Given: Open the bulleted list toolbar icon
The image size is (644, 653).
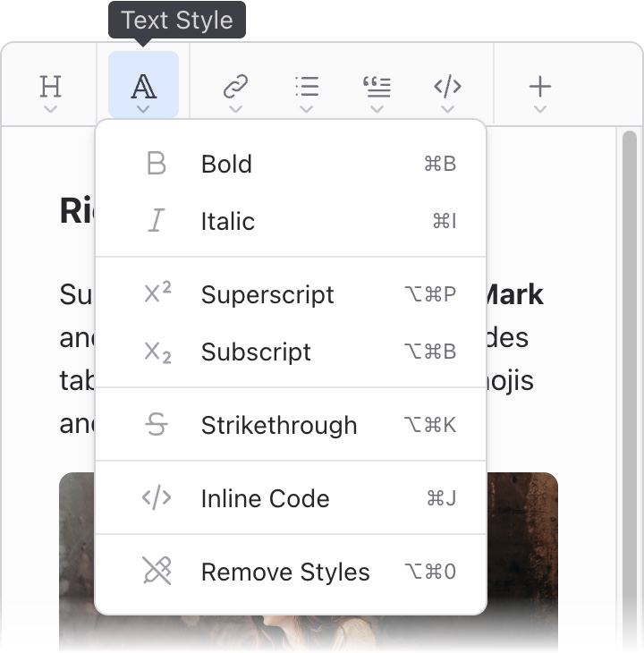Looking at the screenshot, I should point(307,87).
